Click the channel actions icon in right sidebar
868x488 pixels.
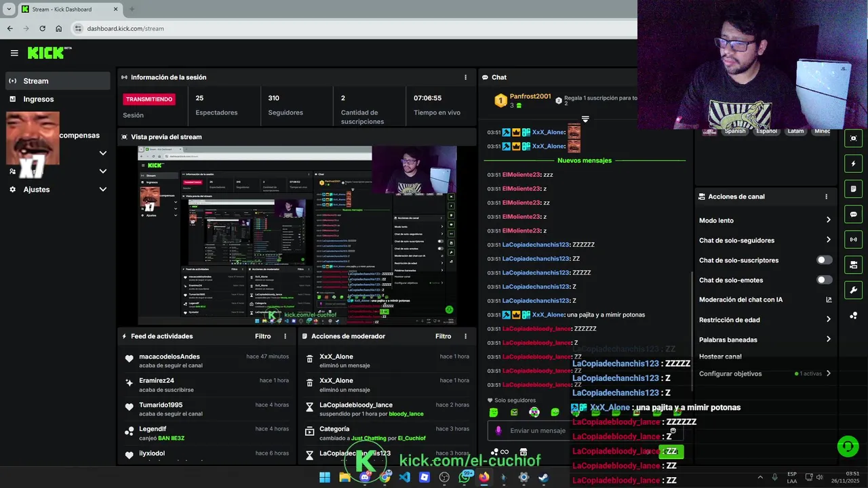point(853,264)
